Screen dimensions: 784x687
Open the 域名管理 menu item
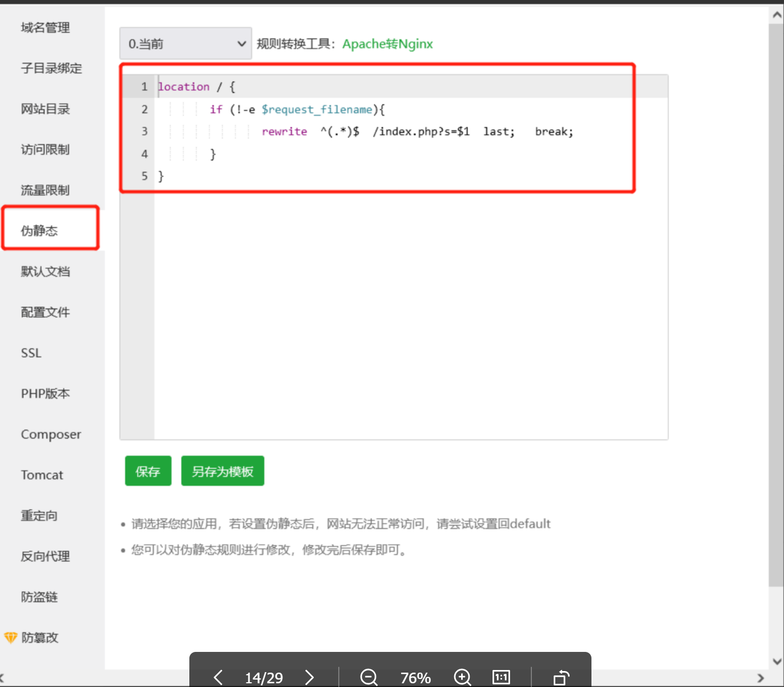(x=46, y=28)
